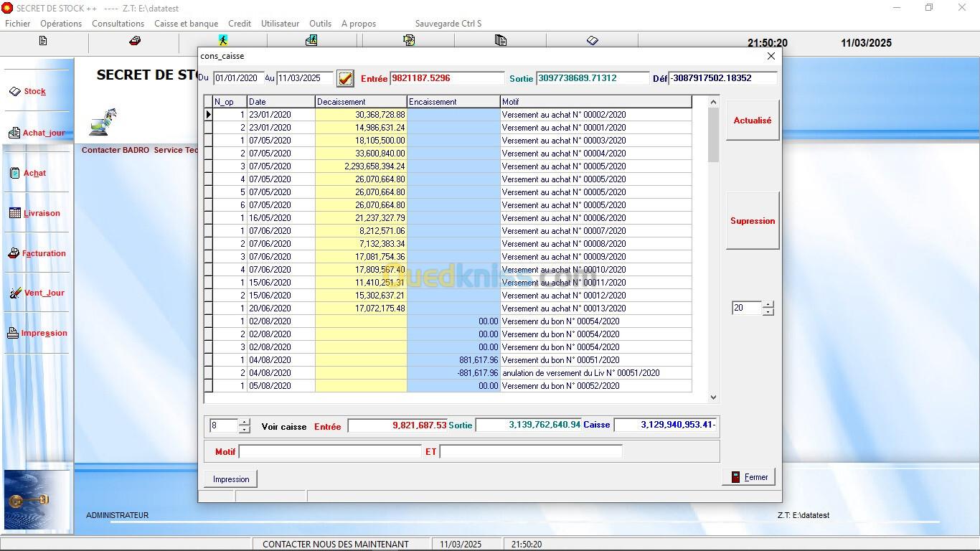Open Facturation from the sidebar
Viewport: 980px width, 551px height.
[x=43, y=253]
